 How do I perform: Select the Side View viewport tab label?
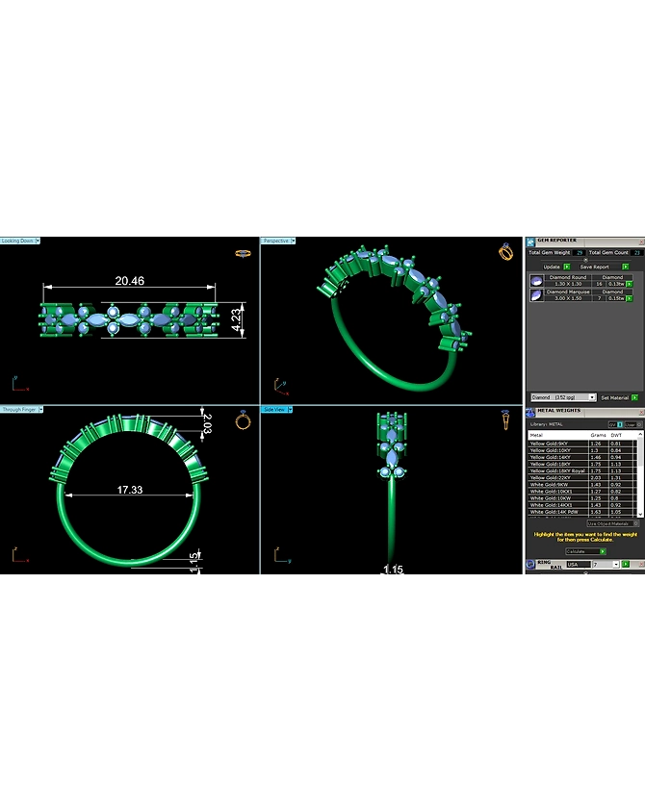[x=274, y=410]
